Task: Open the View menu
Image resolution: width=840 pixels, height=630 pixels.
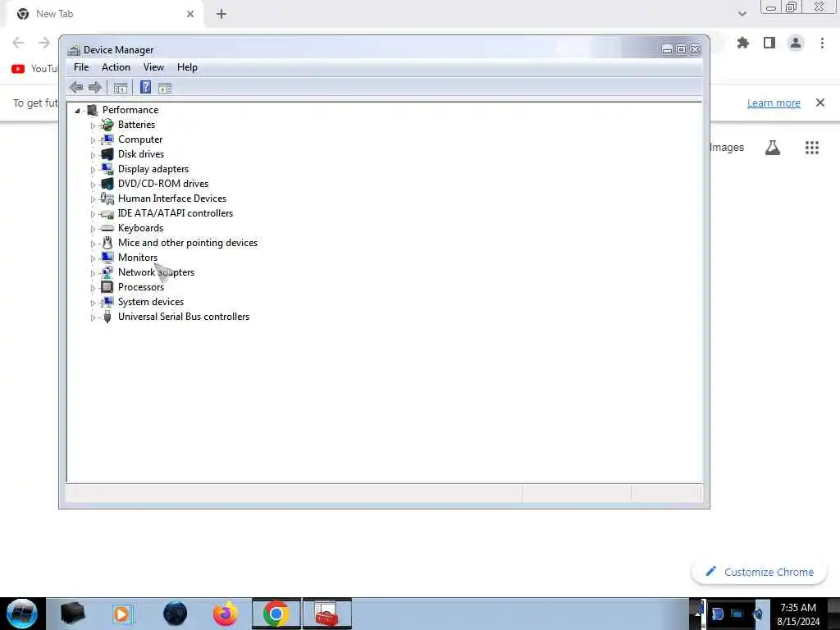Action: (x=153, y=67)
